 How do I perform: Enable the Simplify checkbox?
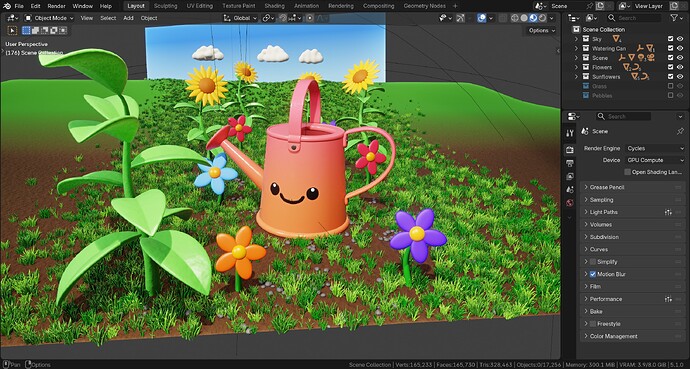coord(592,262)
